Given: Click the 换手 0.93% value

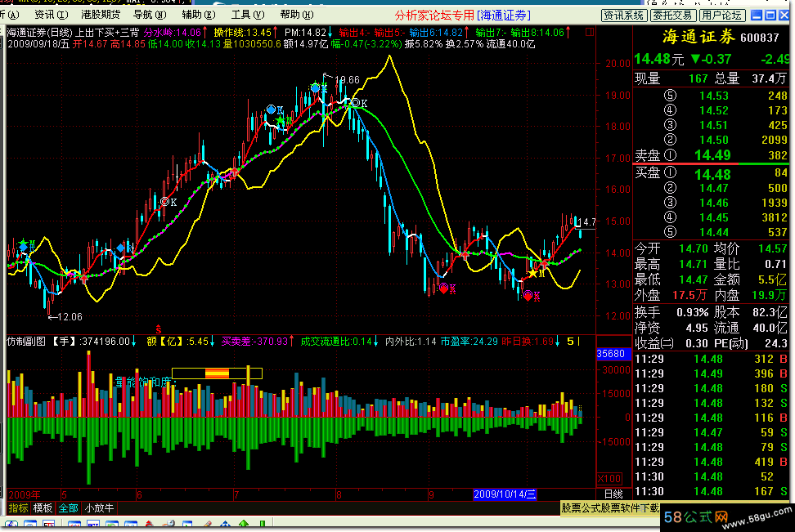Looking at the screenshot, I should tap(692, 312).
